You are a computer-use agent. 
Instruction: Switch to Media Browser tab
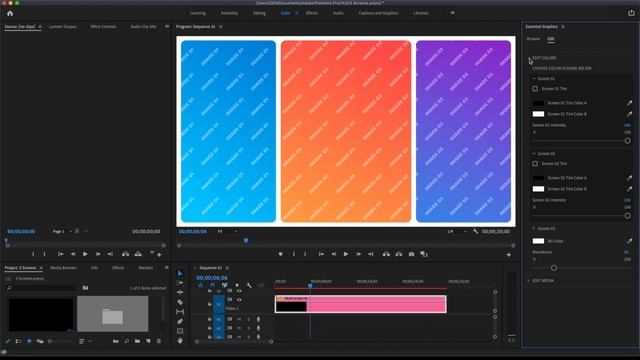63,268
